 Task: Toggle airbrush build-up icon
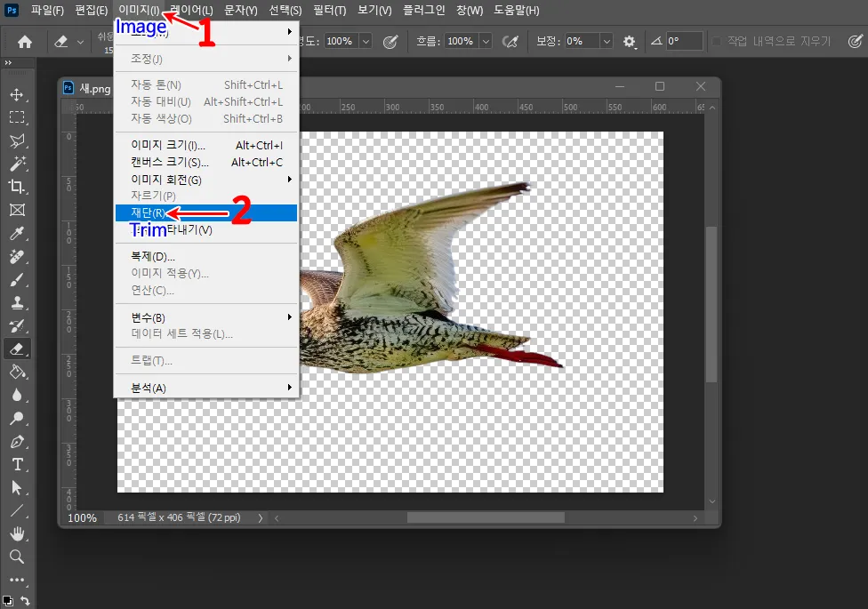510,42
